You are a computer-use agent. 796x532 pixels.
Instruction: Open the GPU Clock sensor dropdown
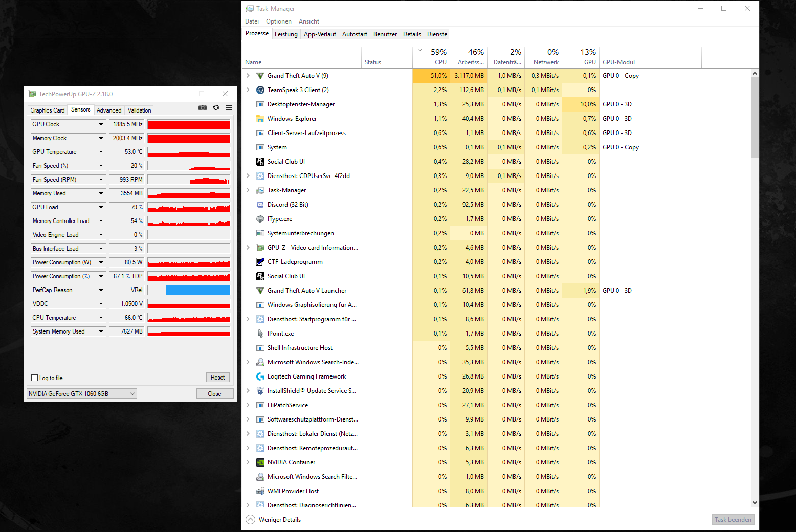pos(101,124)
